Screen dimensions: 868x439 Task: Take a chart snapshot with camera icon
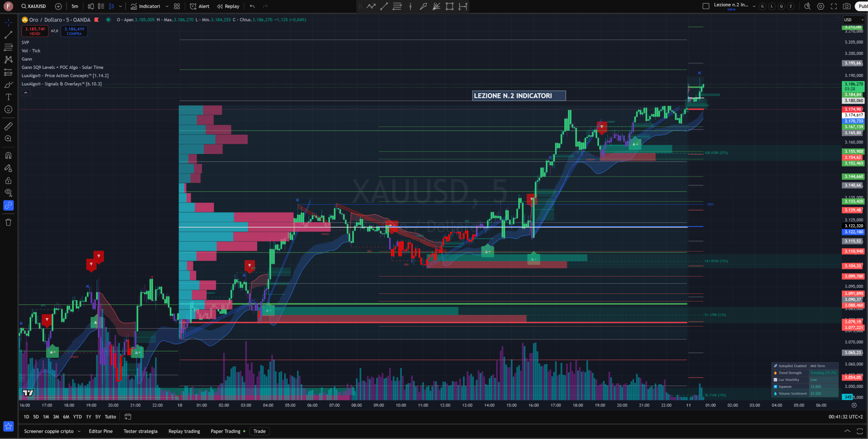(847, 6)
